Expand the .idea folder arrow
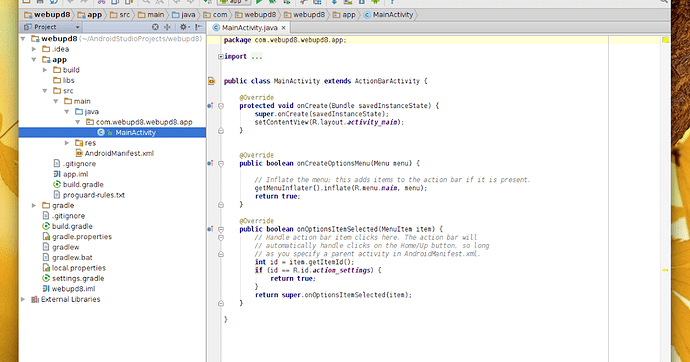The height and width of the screenshot is (362, 690). pyautogui.click(x=34, y=49)
